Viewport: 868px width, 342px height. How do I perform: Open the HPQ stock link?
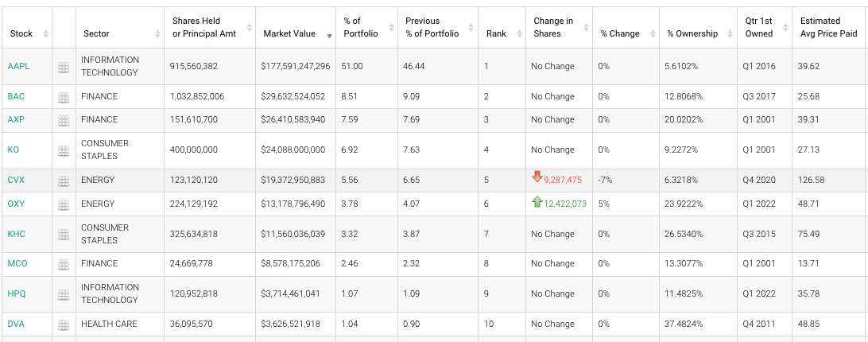tap(17, 293)
